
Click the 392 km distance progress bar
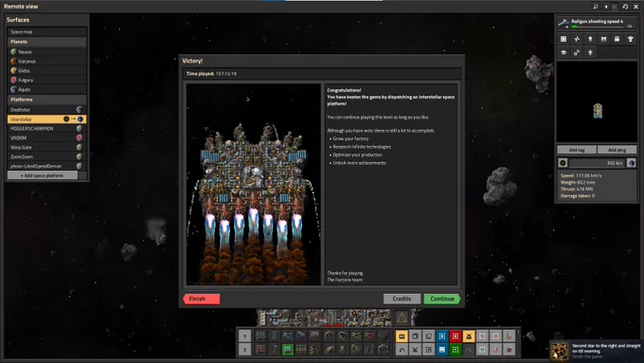click(x=598, y=163)
